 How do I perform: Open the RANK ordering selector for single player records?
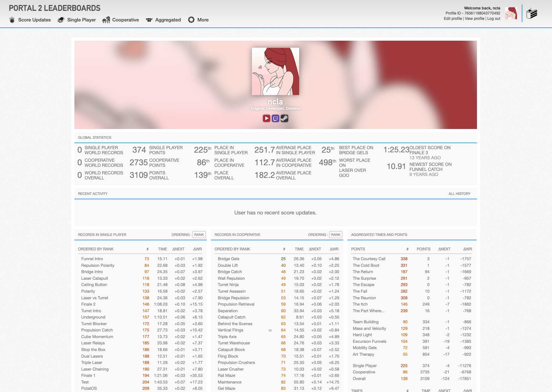tap(199, 235)
